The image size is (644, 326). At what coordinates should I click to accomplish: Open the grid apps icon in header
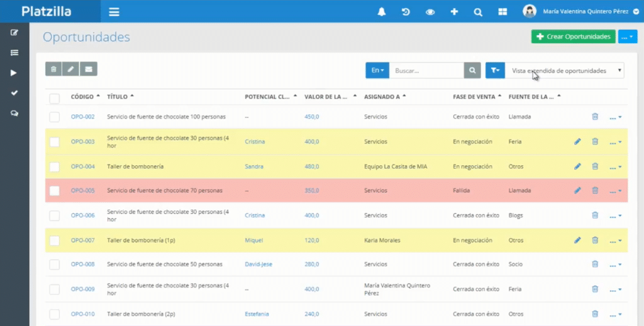(x=502, y=12)
